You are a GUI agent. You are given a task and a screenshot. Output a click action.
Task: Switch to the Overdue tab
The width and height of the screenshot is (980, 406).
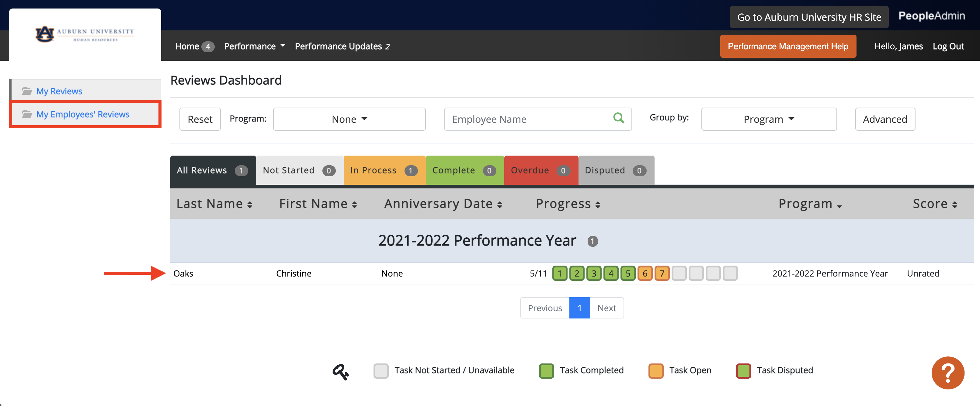point(541,170)
